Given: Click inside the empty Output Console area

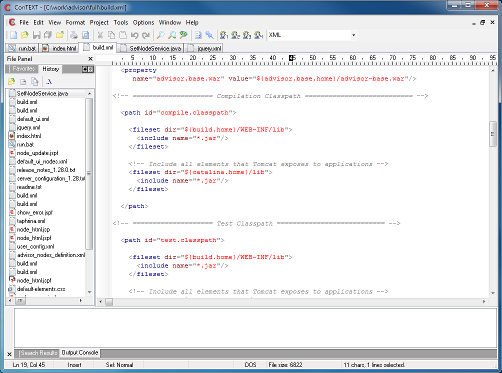Looking at the screenshot, I should 255,328.
